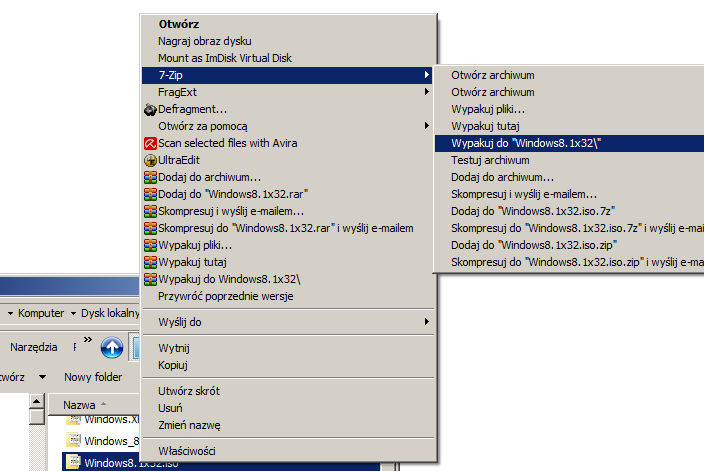Choose Przywróć poprzednie wersje
705x472 pixels.
(x=288, y=297)
